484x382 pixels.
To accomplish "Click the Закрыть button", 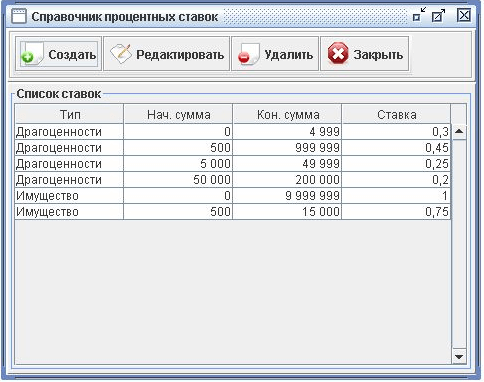I will pyautogui.click(x=365, y=54).
